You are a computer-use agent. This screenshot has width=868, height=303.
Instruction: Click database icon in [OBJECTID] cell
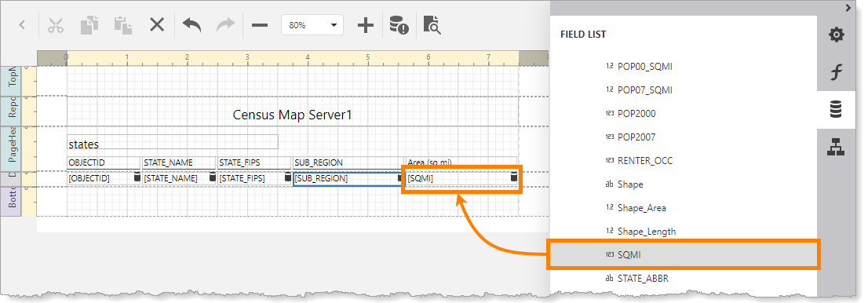(137, 177)
